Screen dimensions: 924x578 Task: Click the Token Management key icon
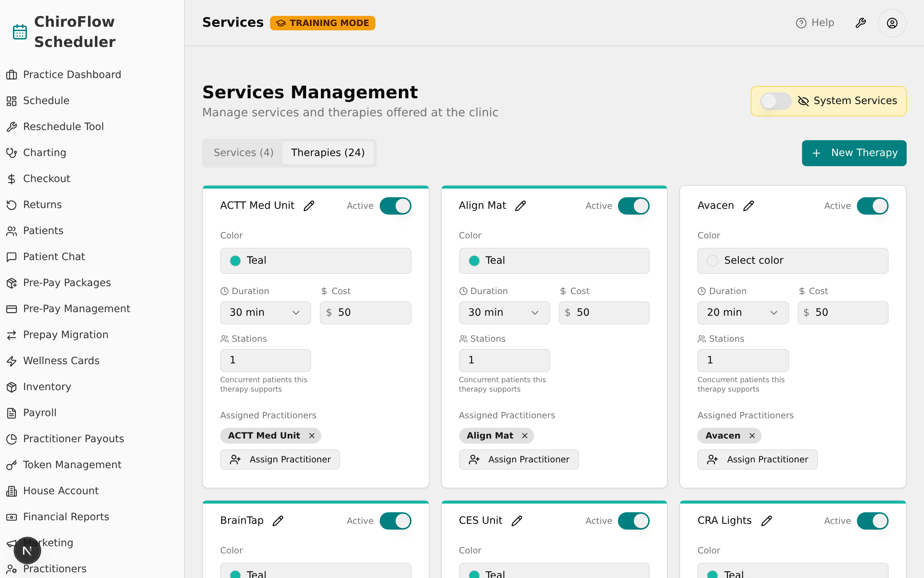point(12,465)
